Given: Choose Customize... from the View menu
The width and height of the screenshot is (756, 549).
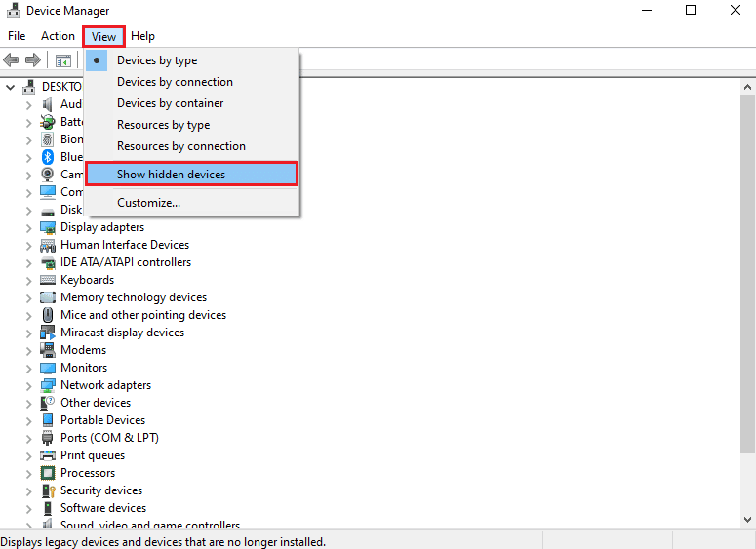Looking at the screenshot, I should point(148,203).
